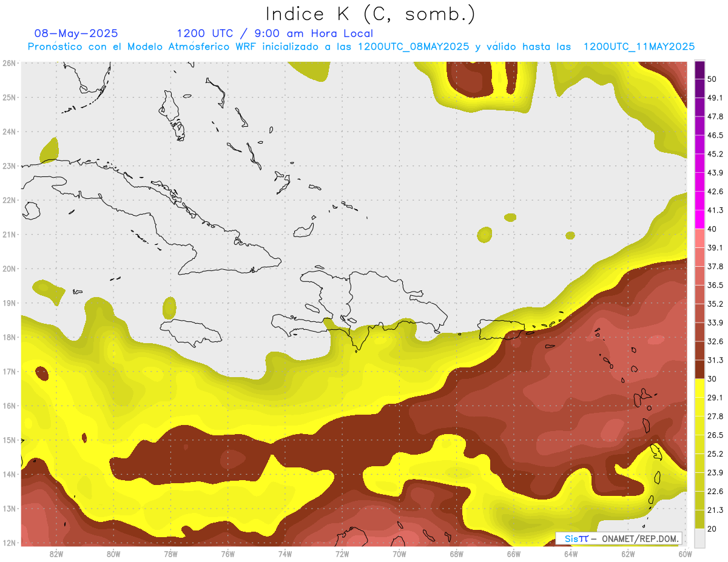The height and width of the screenshot is (562, 728).
Task: Click color scale value "21.3"
Action: (x=715, y=510)
